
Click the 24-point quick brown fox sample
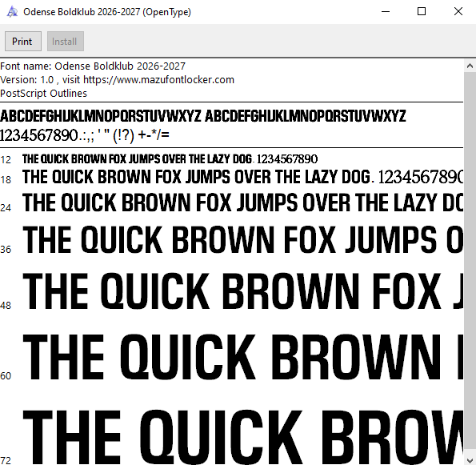(x=243, y=202)
